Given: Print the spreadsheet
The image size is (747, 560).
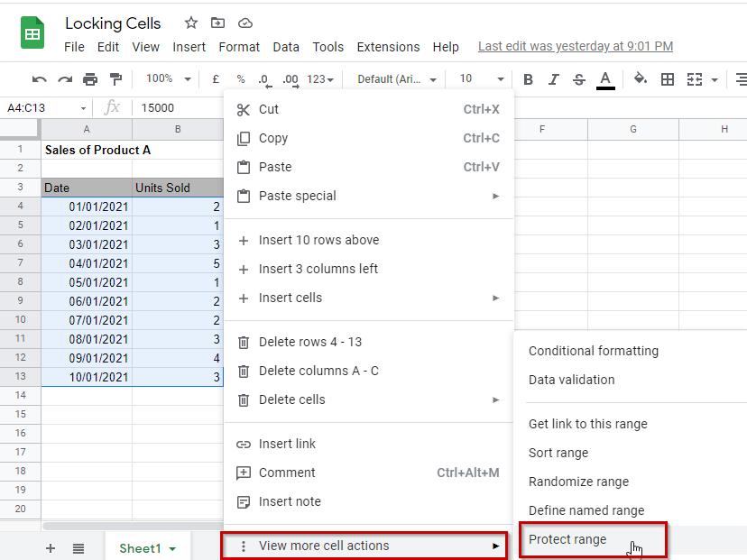Looking at the screenshot, I should coord(90,79).
